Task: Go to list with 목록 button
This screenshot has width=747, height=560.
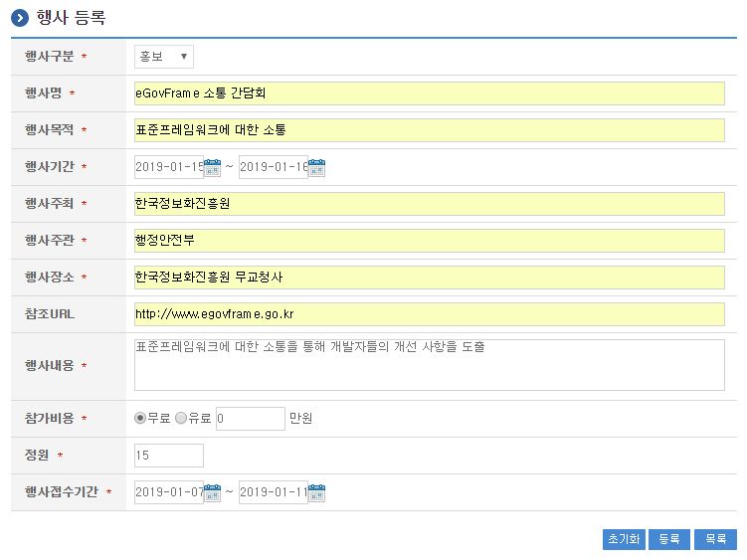Action: coord(715,539)
